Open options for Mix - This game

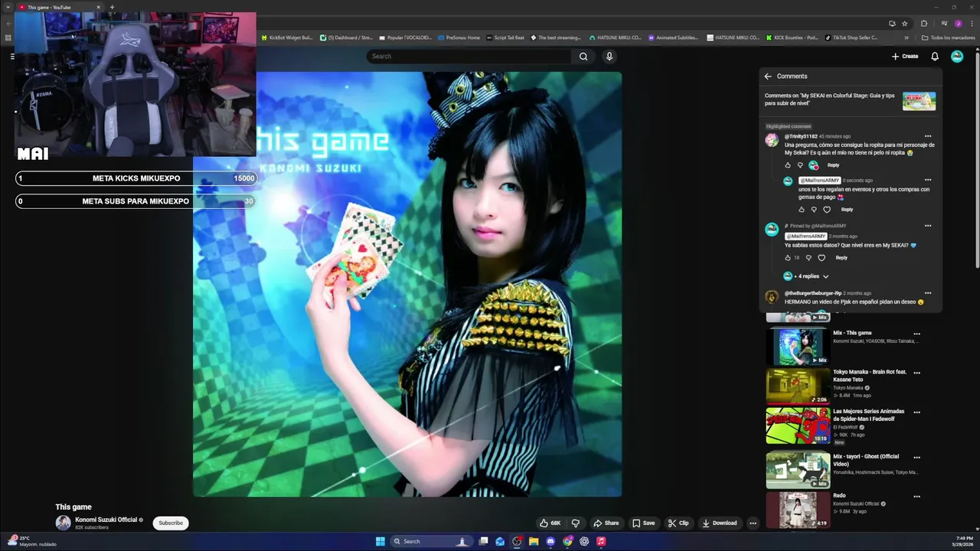coord(916,334)
